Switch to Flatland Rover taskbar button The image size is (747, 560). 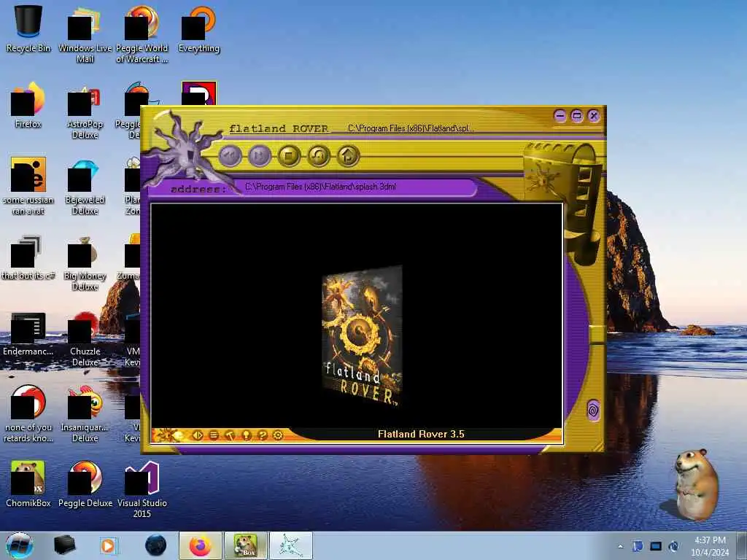290,545
